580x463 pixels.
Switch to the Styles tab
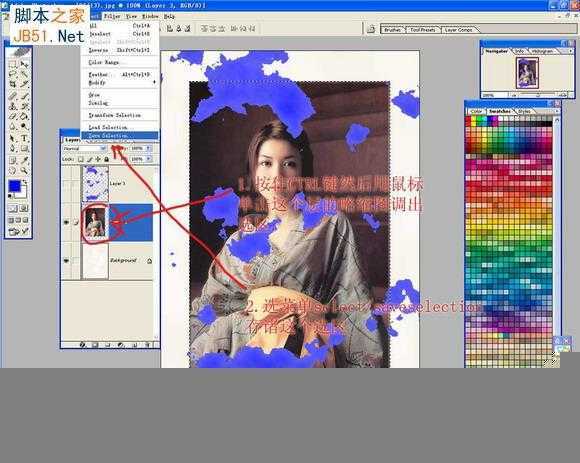(524, 111)
